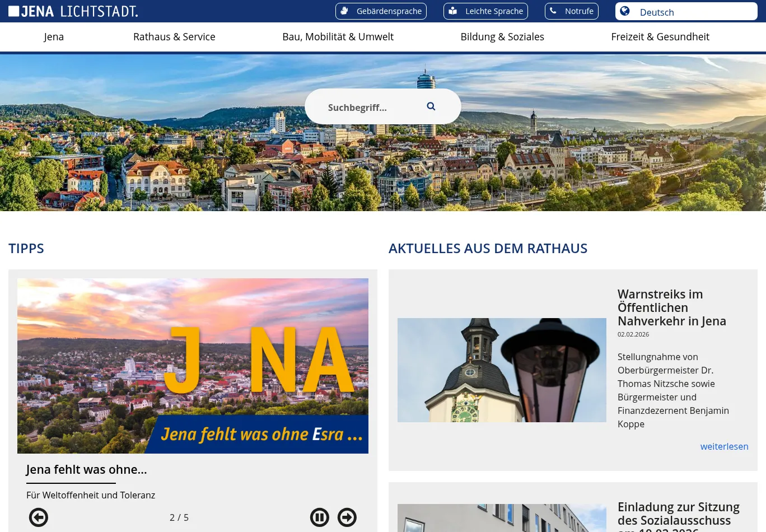Follow the weiterlesen link for Warnstreiks

724,446
